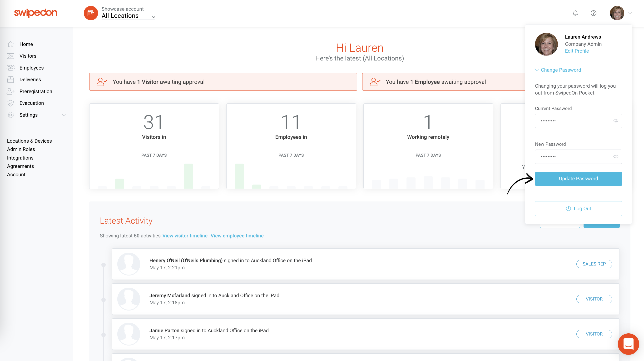Viewport: 644px width, 361px height.
Task: Expand the Settings submenu chevron
Action: 64,115
